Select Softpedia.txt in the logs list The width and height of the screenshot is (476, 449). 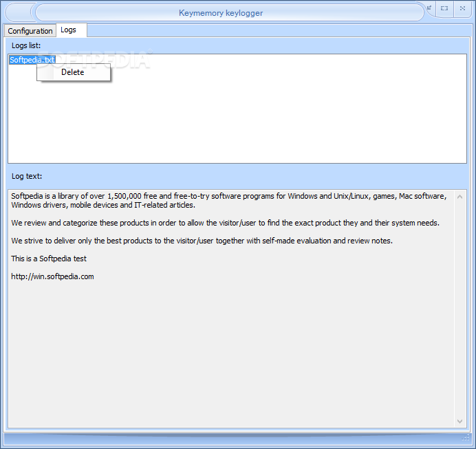click(x=32, y=60)
